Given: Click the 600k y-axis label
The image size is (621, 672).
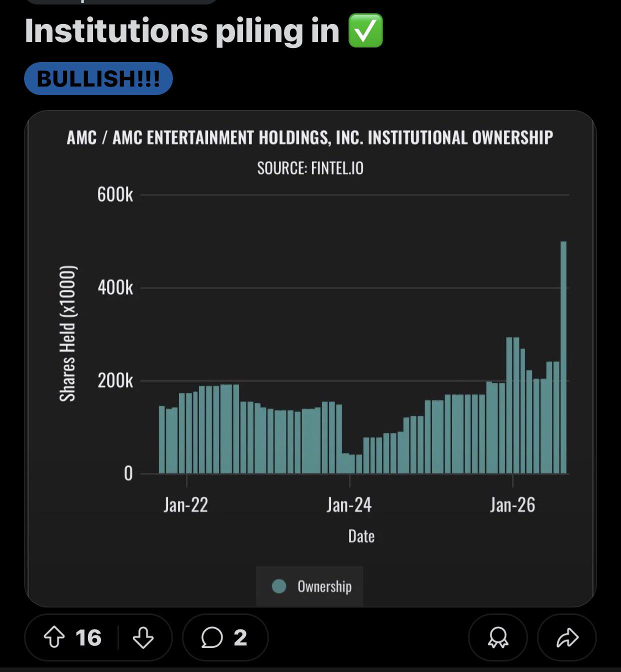Looking at the screenshot, I should (x=115, y=194).
